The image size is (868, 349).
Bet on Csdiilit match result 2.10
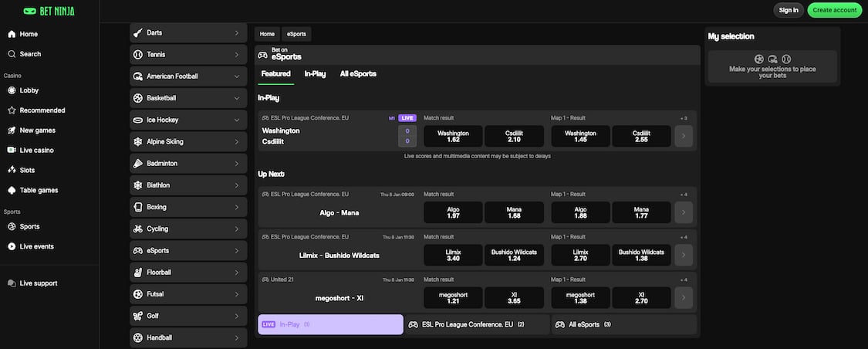(515, 136)
